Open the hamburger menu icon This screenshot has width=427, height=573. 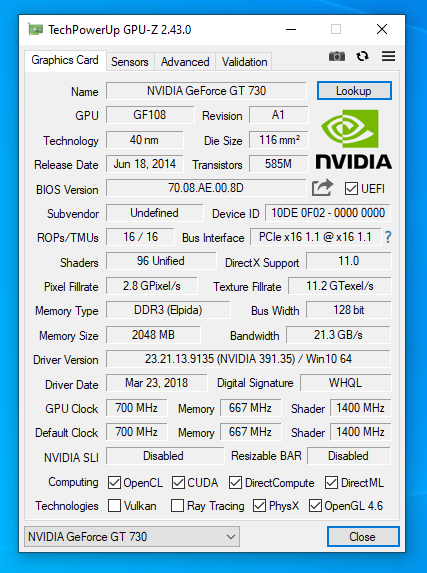[x=388, y=56]
